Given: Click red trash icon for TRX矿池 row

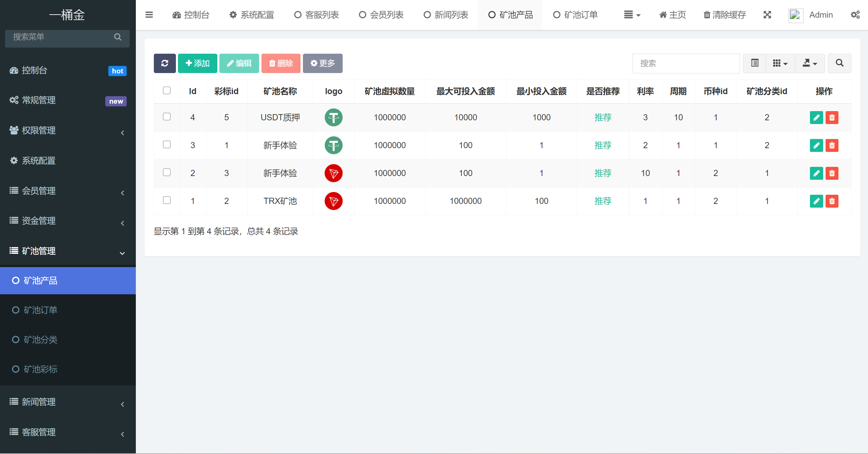Looking at the screenshot, I should (832, 201).
